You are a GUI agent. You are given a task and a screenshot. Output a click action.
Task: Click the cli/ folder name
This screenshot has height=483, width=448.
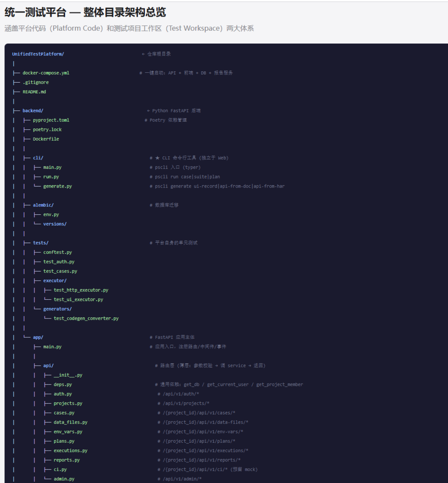point(38,158)
